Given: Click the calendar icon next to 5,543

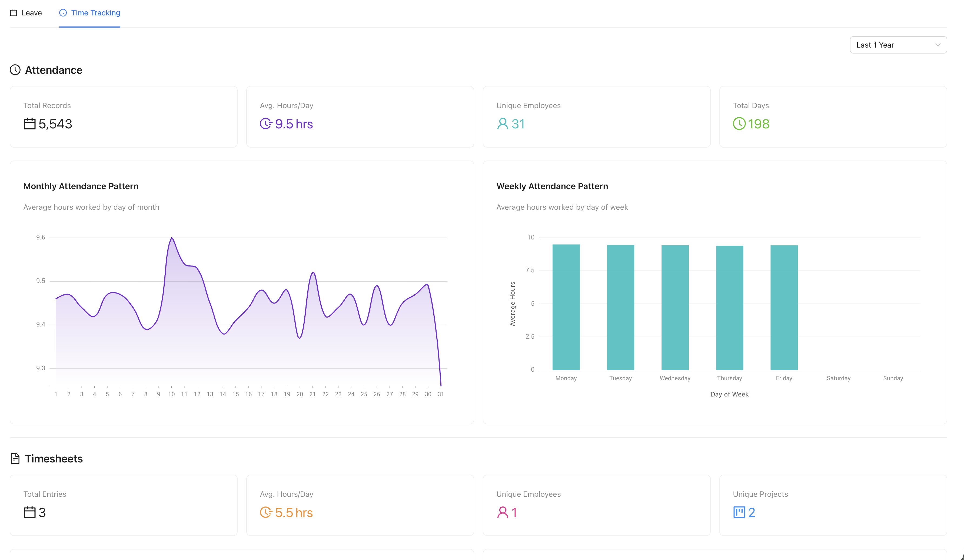Looking at the screenshot, I should pyautogui.click(x=29, y=124).
